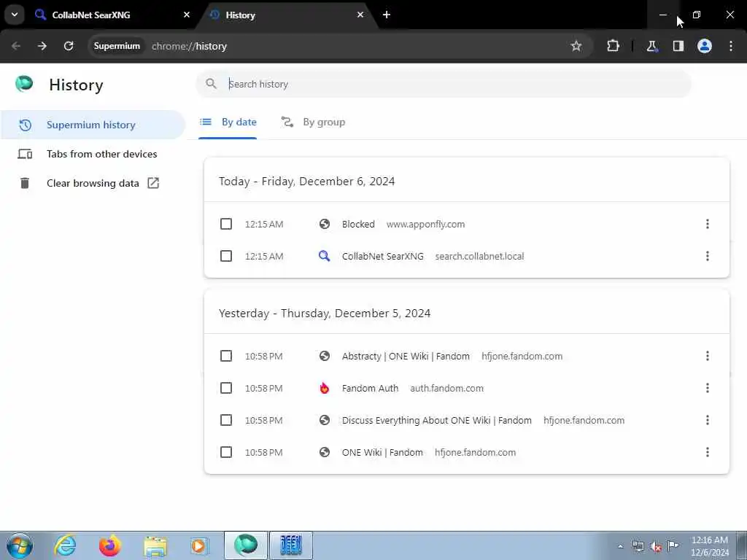
Task: Open Clear browsing data link
Action: tap(93, 183)
